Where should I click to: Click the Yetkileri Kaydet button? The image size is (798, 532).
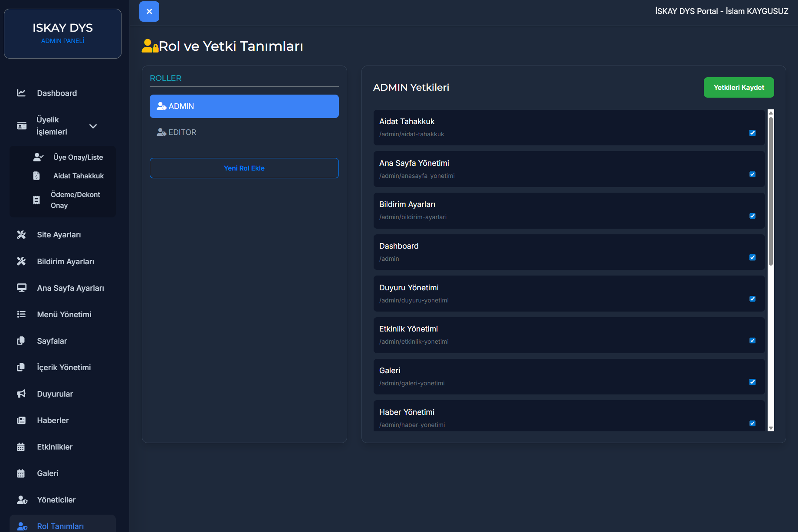(739, 88)
